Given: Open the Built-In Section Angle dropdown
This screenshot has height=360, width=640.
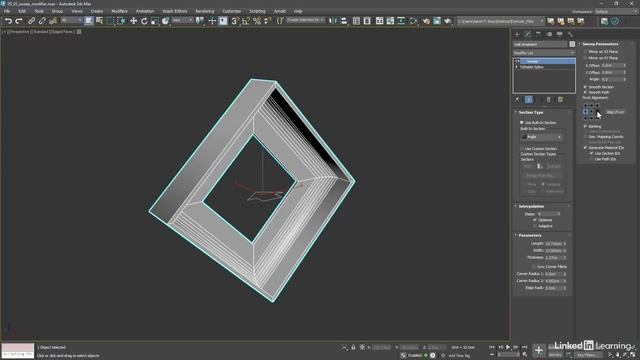Looking at the screenshot, I should [542, 137].
